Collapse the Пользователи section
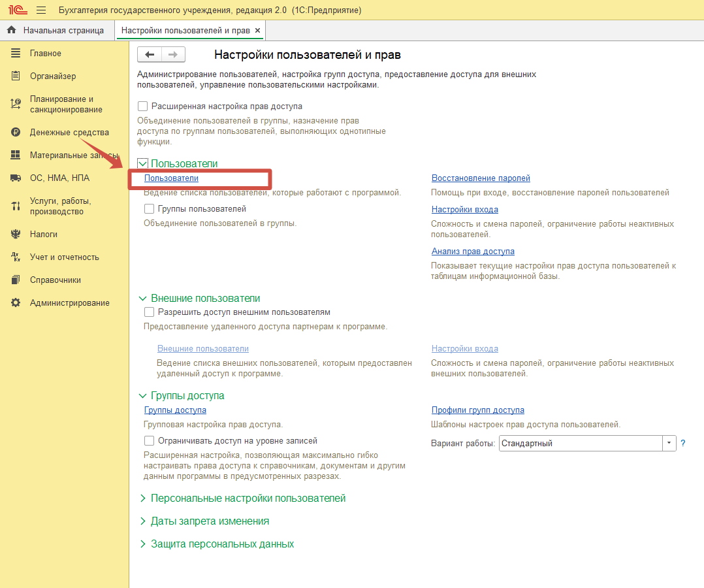Viewport: 704px width, 588px height. (x=143, y=163)
